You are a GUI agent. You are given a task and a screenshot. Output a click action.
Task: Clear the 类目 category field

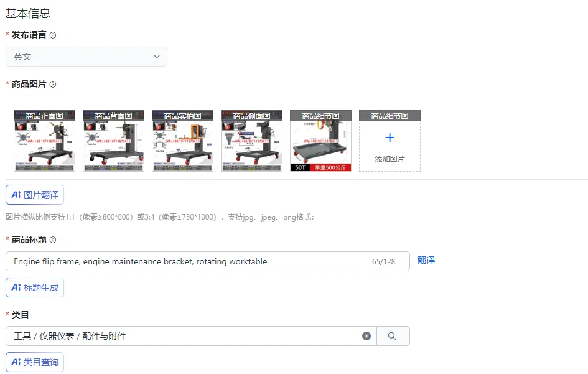pos(366,336)
